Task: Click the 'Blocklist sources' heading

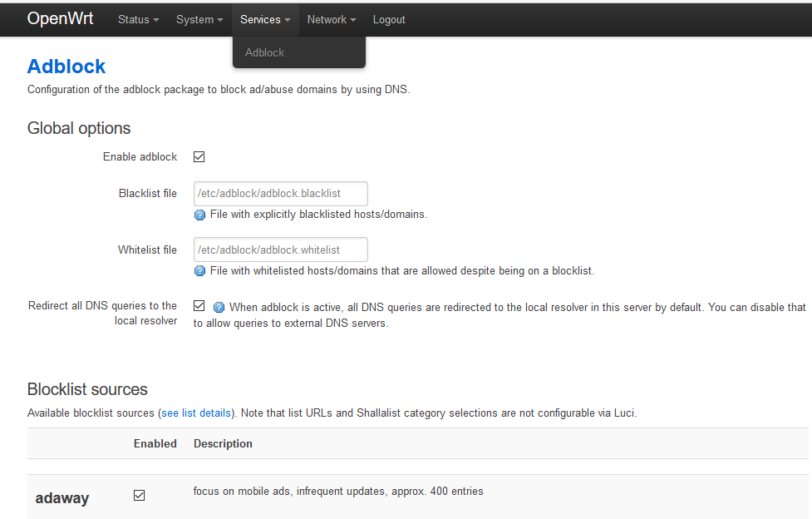Action: (x=87, y=389)
